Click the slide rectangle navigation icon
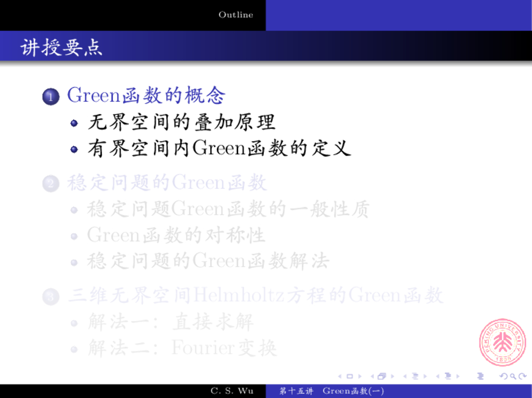The height and width of the screenshot is (398, 532). 350,376
